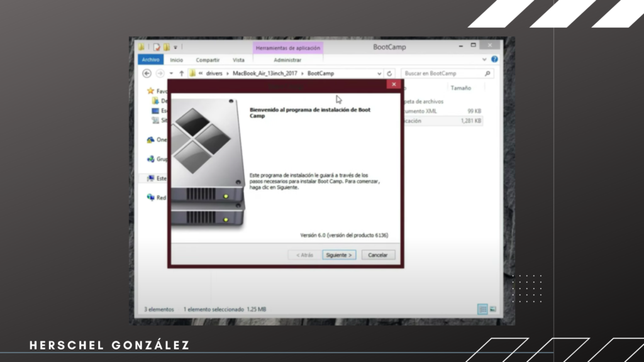This screenshot has height=362, width=644.
Task: Expand the address bar history dropdown
Action: pos(379,74)
